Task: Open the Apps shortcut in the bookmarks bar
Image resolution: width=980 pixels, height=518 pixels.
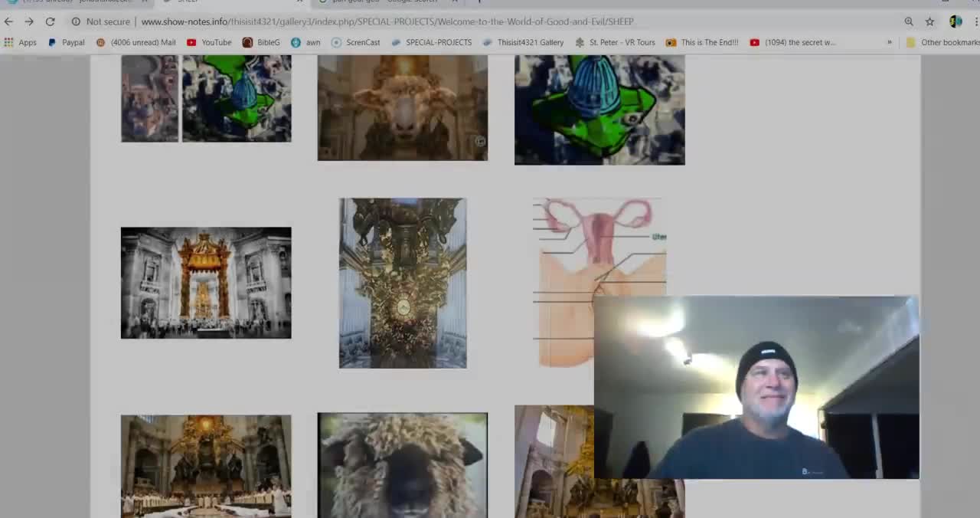Action: (x=21, y=42)
